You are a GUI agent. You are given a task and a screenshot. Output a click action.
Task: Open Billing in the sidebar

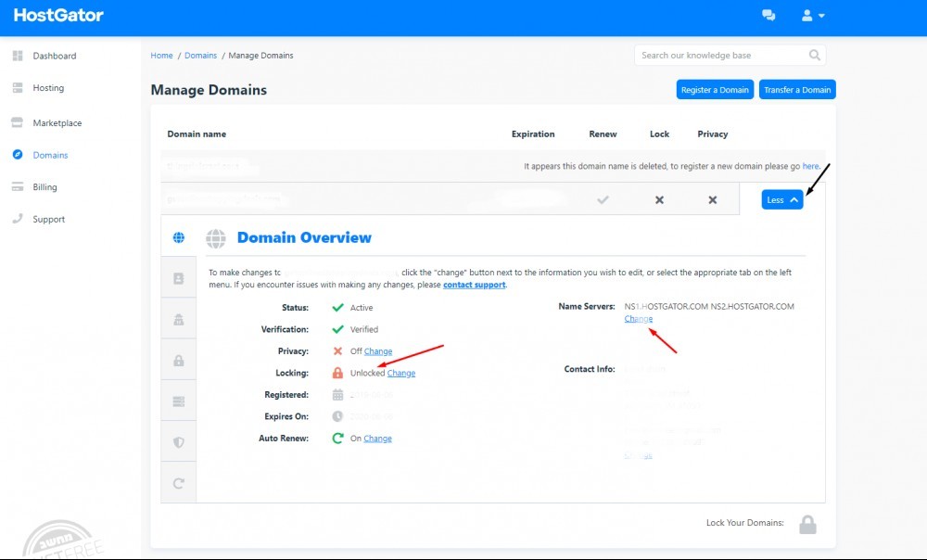[x=44, y=187]
